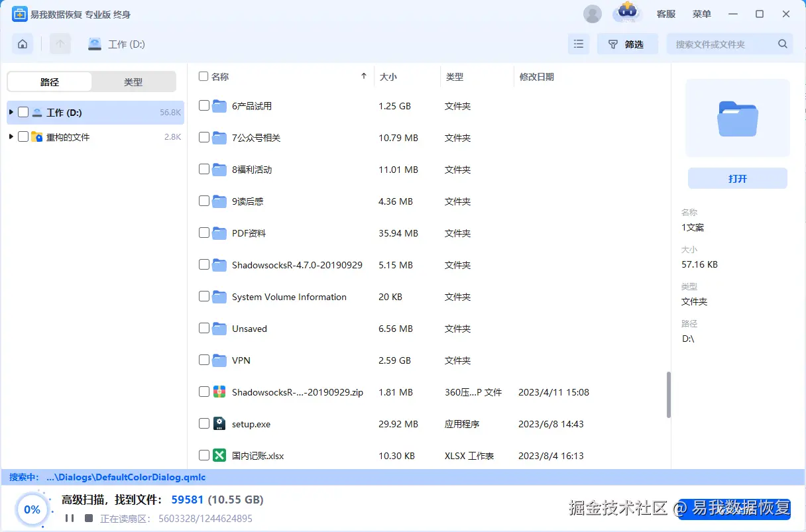Switch to list view icon
This screenshot has width=806, height=532.
(579, 44)
